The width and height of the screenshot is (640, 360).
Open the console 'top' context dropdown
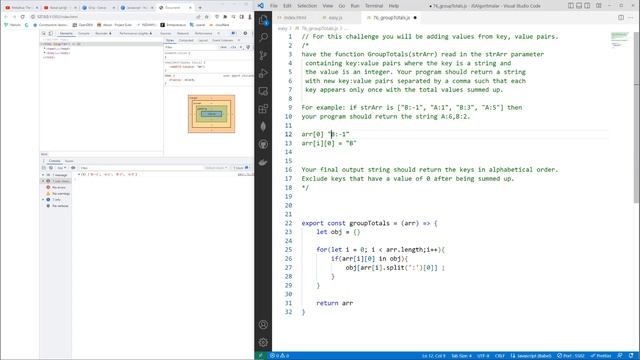click(61, 168)
